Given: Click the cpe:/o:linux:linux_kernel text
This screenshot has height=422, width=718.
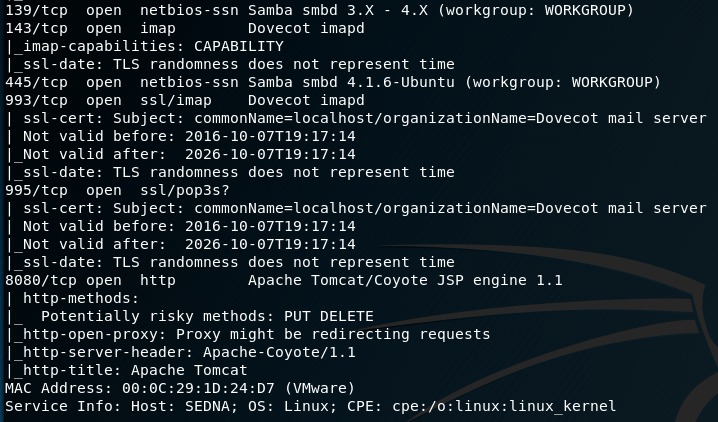Looking at the screenshot, I should (504, 406).
